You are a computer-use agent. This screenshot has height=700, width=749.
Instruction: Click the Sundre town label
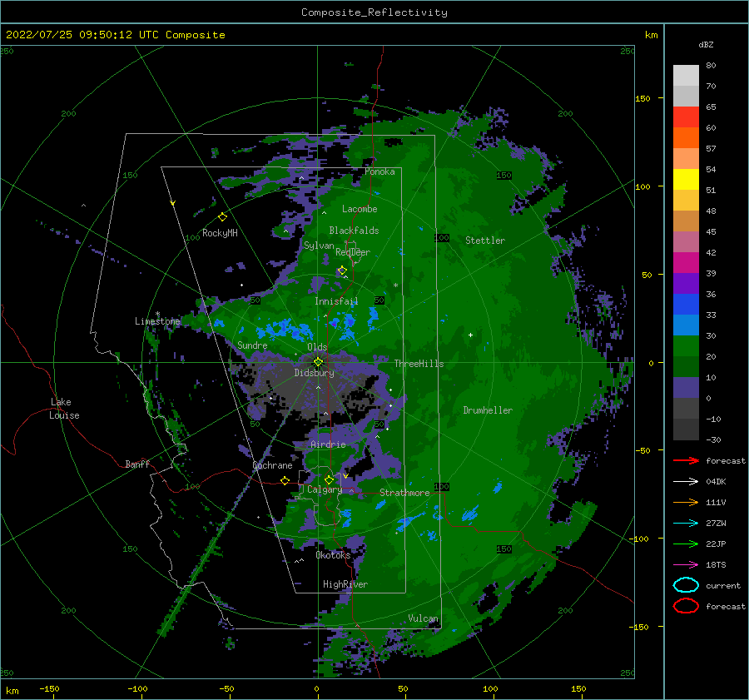tap(252, 345)
